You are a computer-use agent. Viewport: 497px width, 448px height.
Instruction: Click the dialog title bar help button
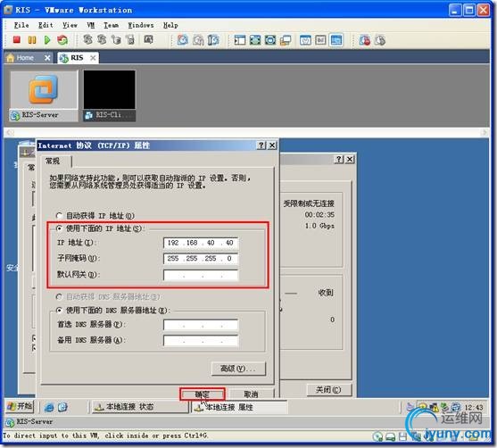[261, 145]
